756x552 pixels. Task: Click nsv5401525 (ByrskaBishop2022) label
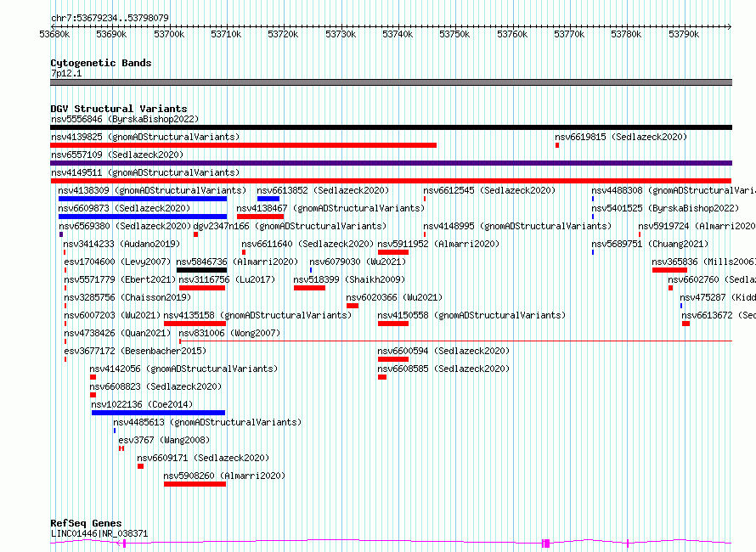tap(665, 208)
